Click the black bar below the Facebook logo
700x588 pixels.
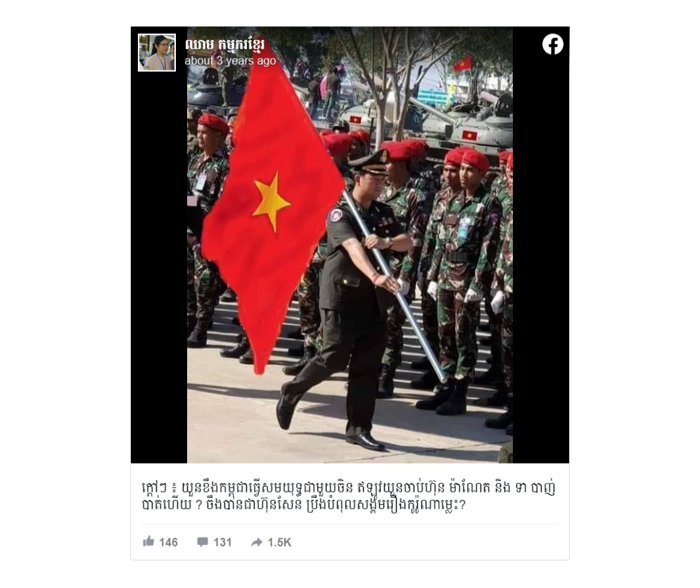coord(541,259)
